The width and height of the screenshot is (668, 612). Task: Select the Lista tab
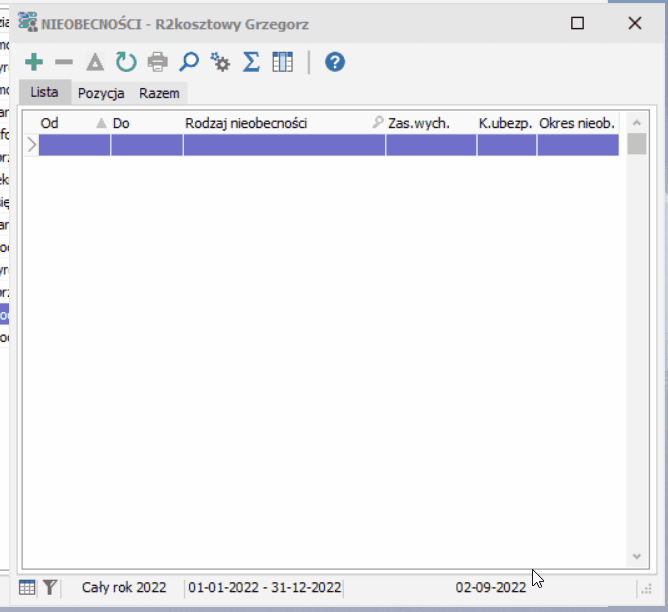(x=44, y=92)
